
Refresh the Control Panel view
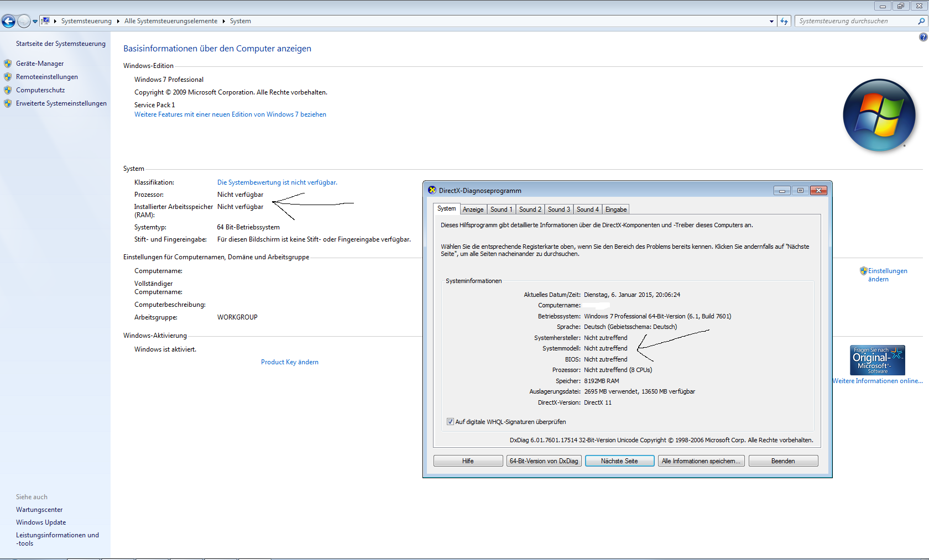pyautogui.click(x=784, y=21)
